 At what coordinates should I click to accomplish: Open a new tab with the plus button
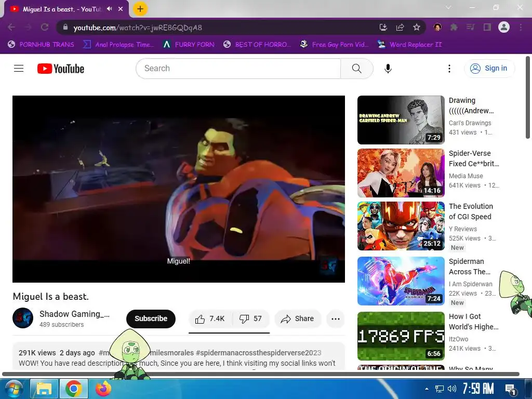coord(140,9)
